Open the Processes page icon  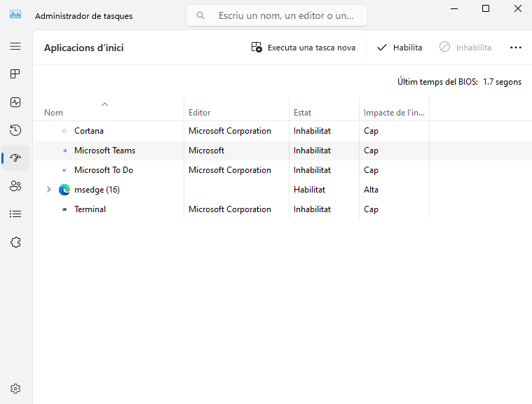[15, 74]
